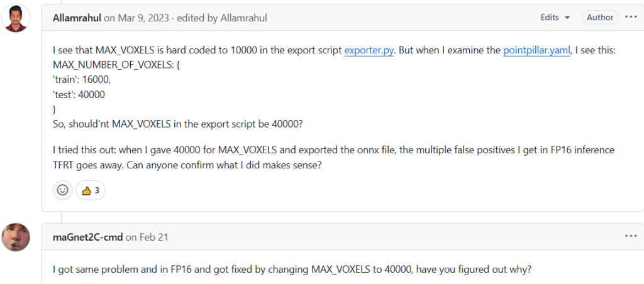The height and width of the screenshot is (284, 644).
Task: Toggle the thumbs up reaction
Action: pyautogui.click(x=90, y=190)
